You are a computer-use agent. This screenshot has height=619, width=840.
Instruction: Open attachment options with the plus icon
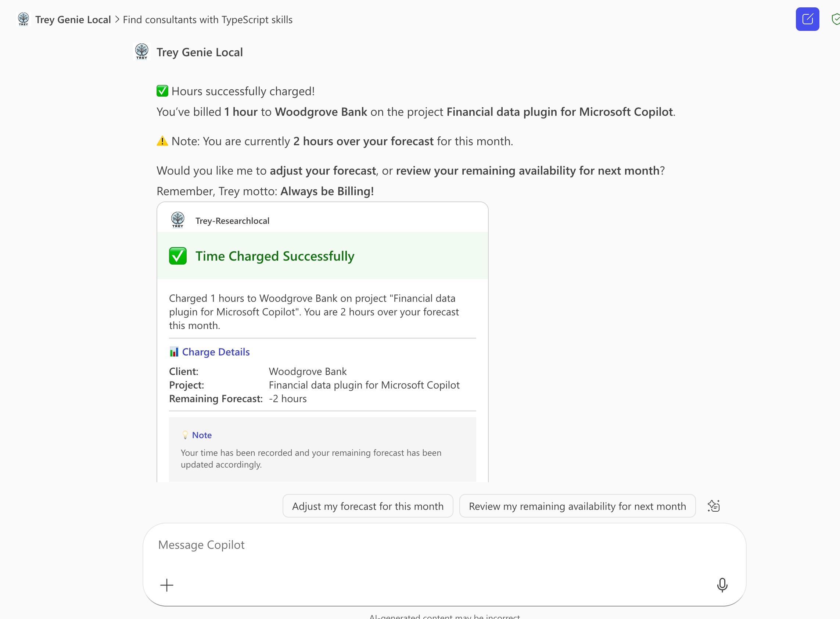coord(167,585)
